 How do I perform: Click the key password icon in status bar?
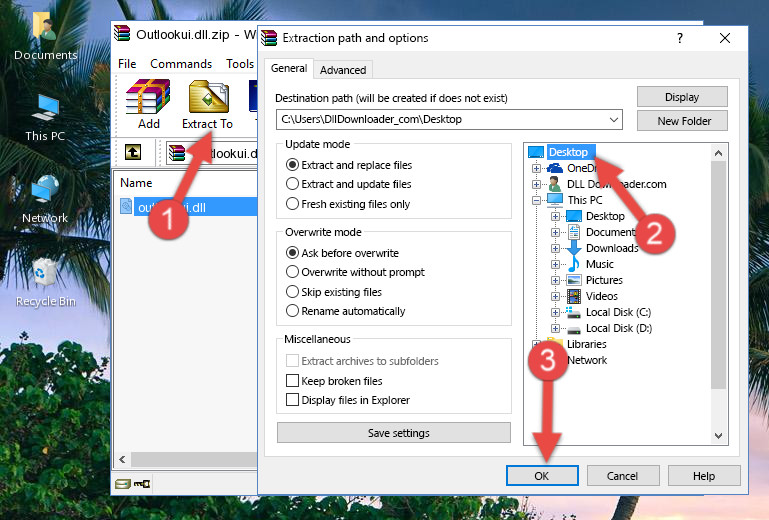[x=142, y=484]
